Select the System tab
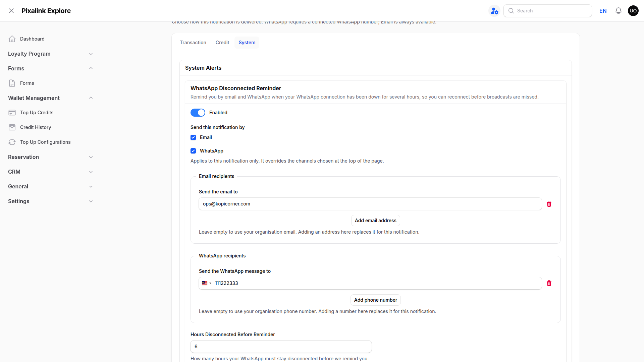Image resolution: width=644 pixels, height=362 pixels. point(247,43)
